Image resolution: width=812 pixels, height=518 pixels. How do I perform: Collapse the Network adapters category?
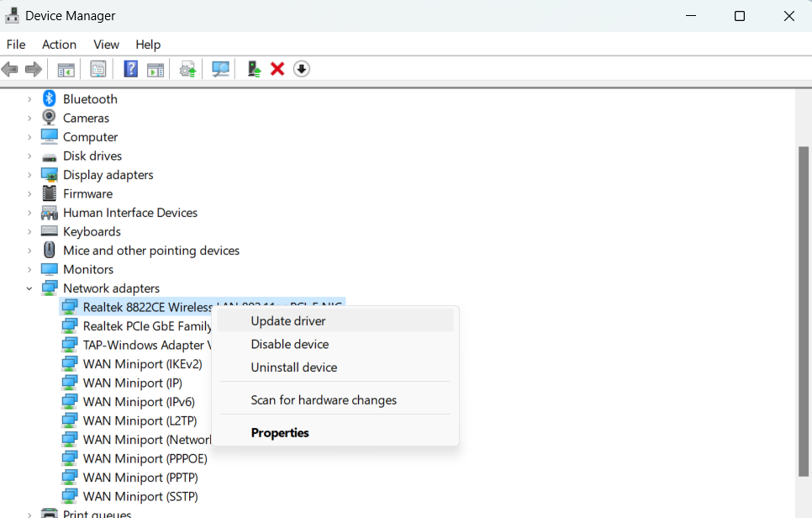(29, 288)
